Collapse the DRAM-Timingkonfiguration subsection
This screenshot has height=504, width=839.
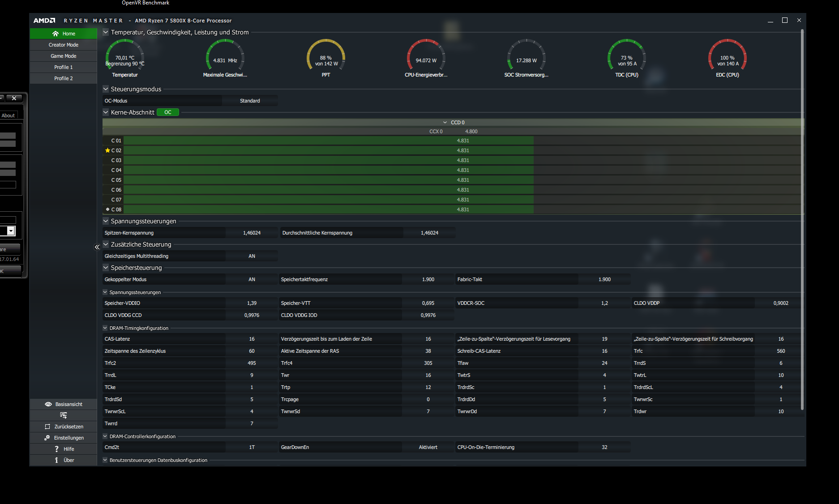click(x=105, y=328)
